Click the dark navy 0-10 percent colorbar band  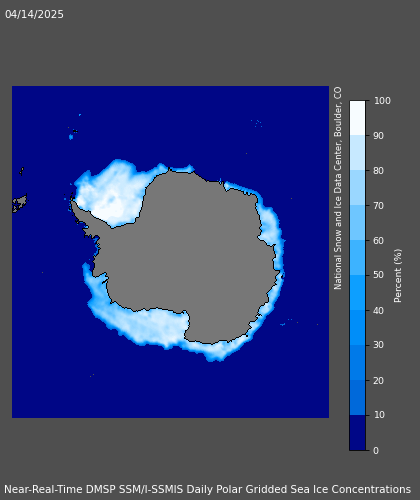pos(357,432)
